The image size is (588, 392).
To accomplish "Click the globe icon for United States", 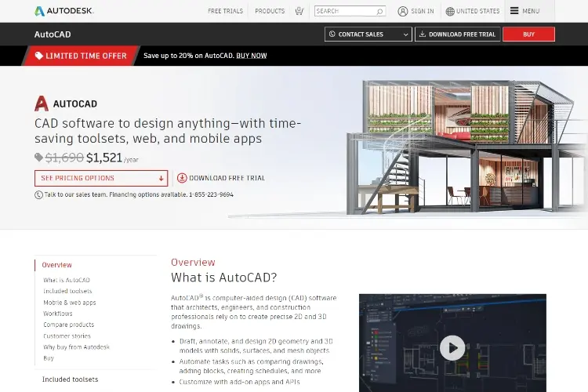I will tap(450, 11).
